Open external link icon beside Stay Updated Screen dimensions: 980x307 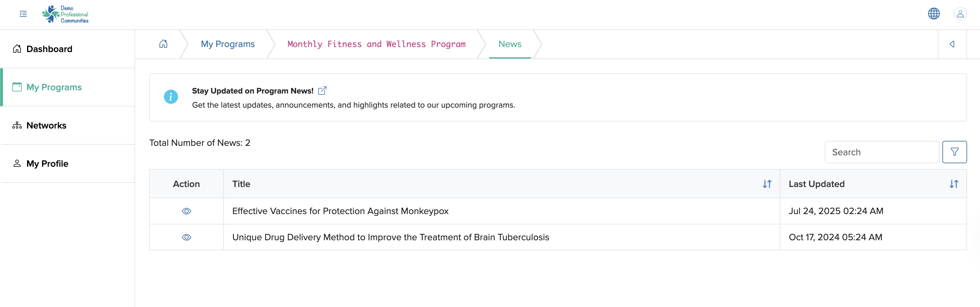[322, 91]
